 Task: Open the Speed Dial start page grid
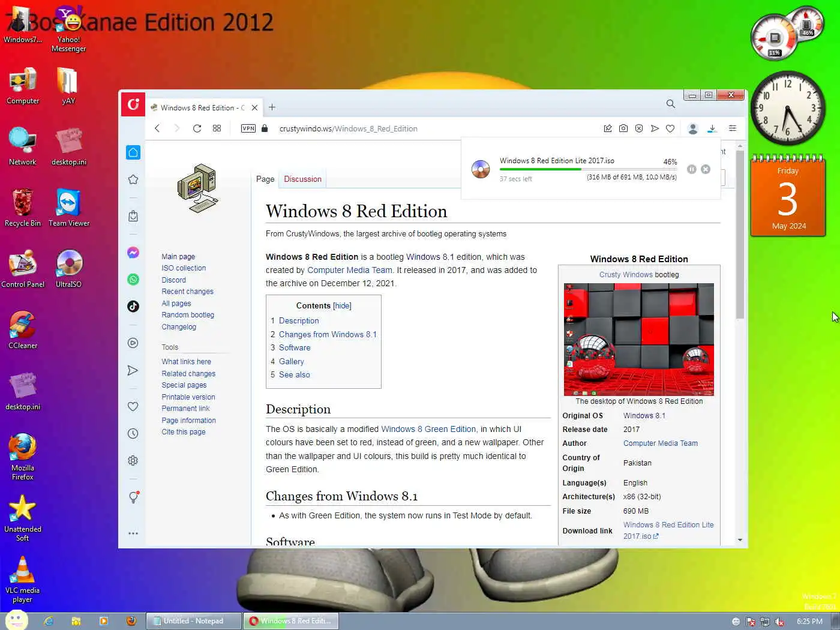pyautogui.click(x=217, y=128)
